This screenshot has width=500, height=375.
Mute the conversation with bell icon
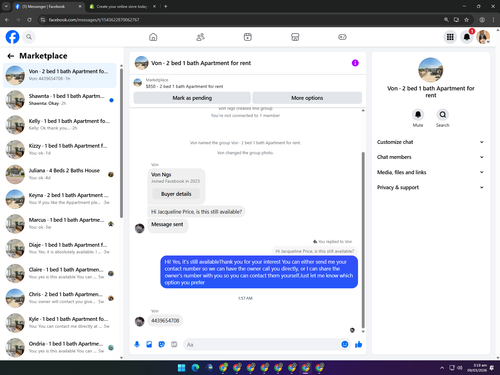[418, 115]
